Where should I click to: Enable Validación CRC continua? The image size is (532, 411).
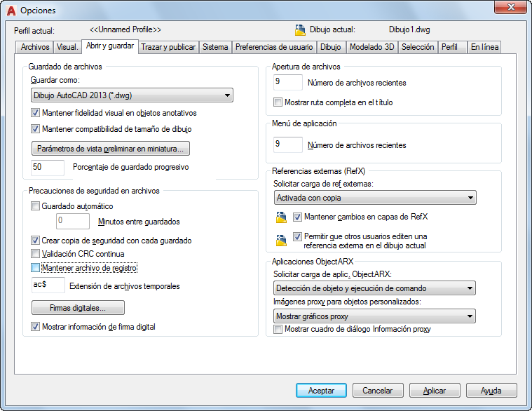coord(35,253)
